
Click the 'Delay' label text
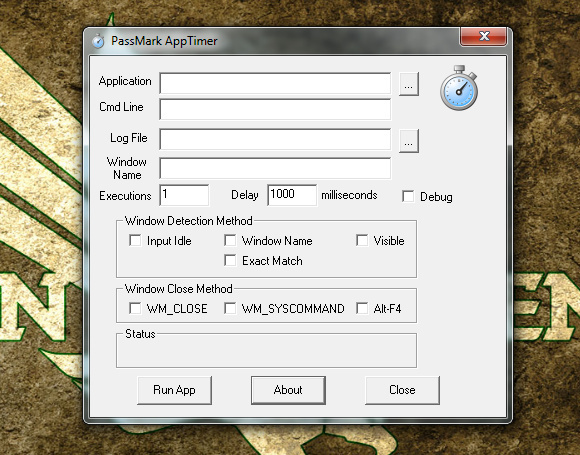[245, 195]
